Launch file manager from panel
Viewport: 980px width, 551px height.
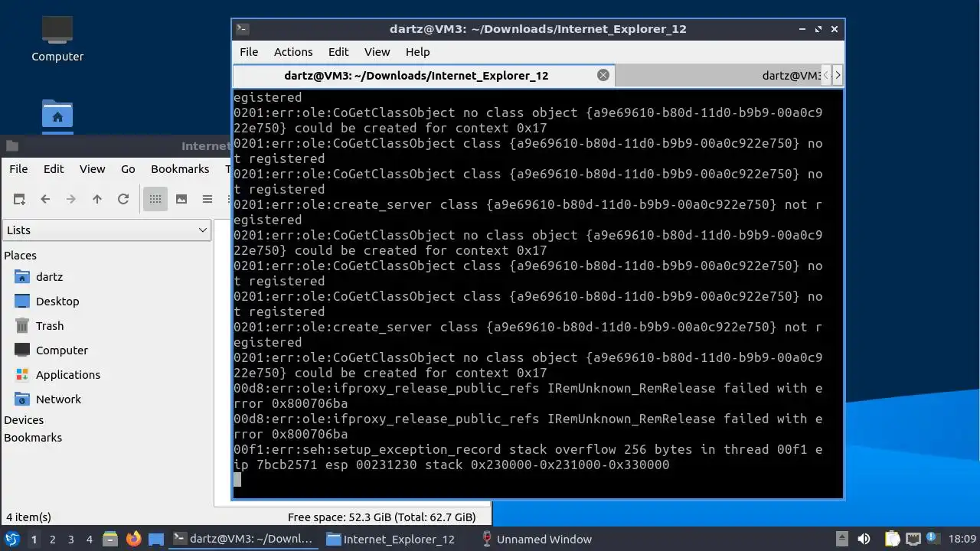coord(110,539)
